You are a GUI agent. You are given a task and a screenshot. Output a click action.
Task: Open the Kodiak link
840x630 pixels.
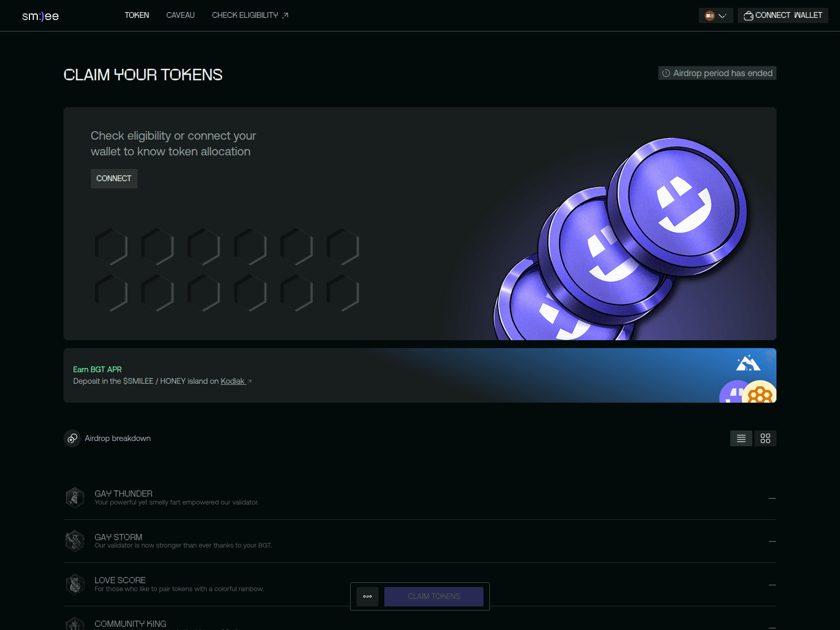click(x=233, y=381)
